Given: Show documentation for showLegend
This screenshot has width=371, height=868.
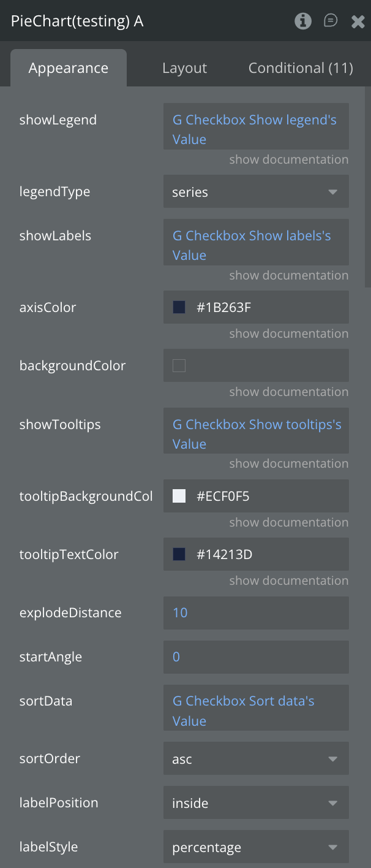Looking at the screenshot, I should point(288,159).
